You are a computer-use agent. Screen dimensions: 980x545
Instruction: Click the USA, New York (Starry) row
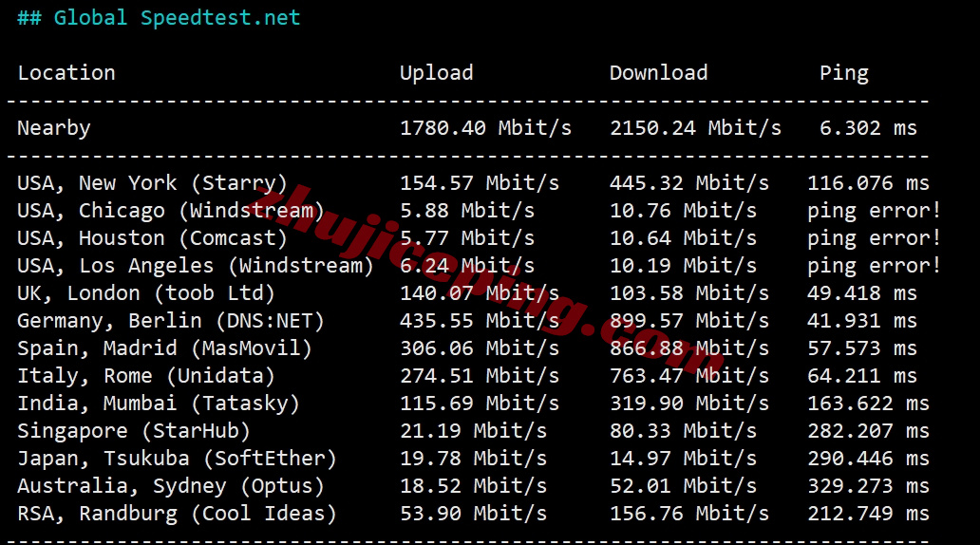pos(473,183)
